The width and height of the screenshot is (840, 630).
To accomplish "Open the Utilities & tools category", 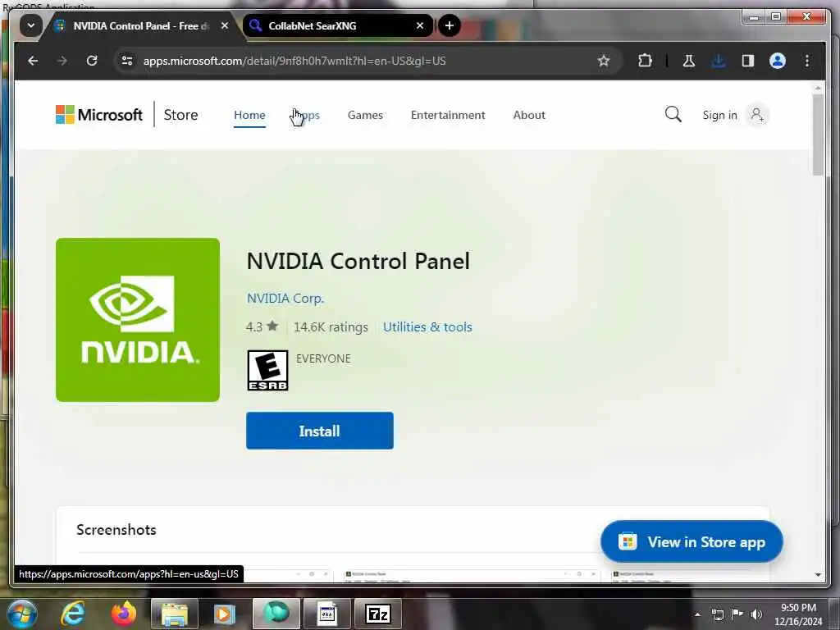I will (427, 326).
